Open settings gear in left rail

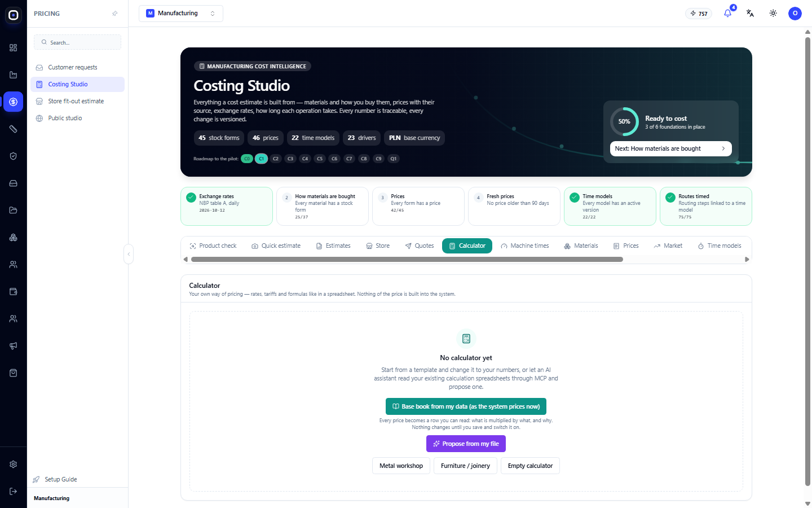coord(14,465)
